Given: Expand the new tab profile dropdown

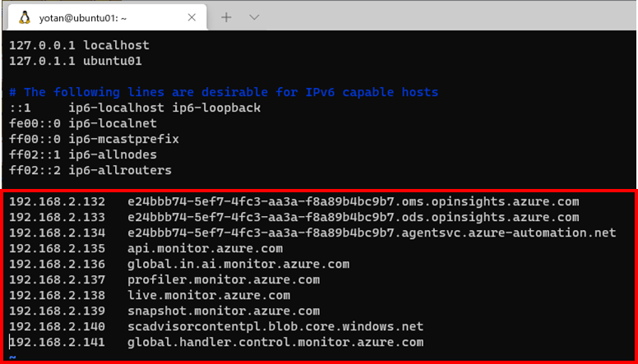Looking at the screenshot, I should tap(254, 17).
